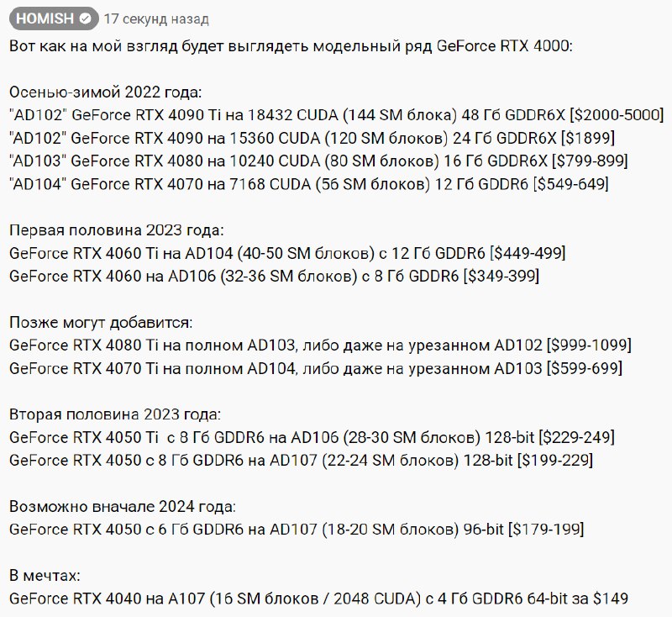Click the AD104 RTX 4070 line
This screenshot has height=617, width=672.
click(308, 184)
